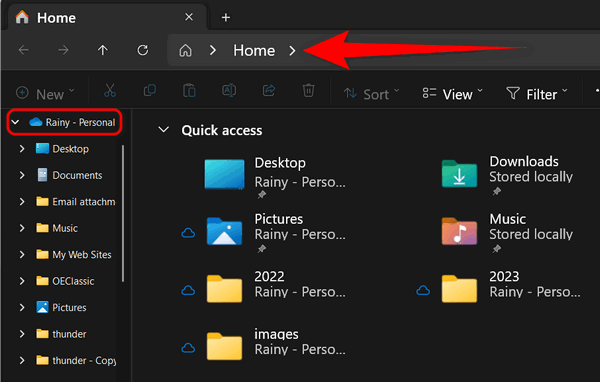600x382 pixels.
Task: Click the Copy icon in toolbar
Action: pyautogui.click(x=150, y=91)
